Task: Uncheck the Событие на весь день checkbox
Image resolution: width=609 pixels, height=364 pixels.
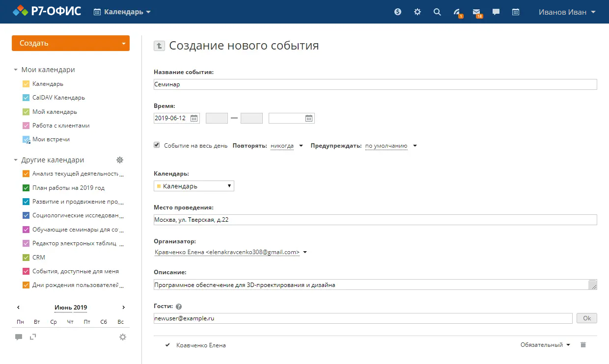Action: tap(156, 145)
